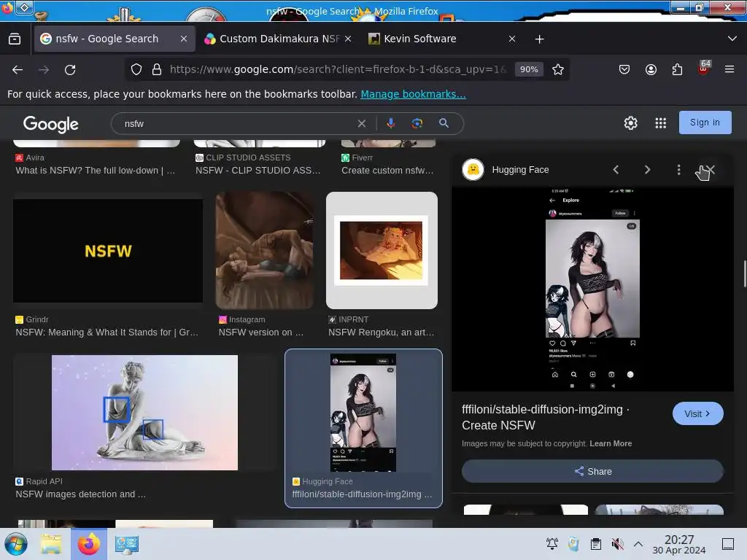
Task: Switch to the Custom Dakimakura tab
Action: click(279, 39)
